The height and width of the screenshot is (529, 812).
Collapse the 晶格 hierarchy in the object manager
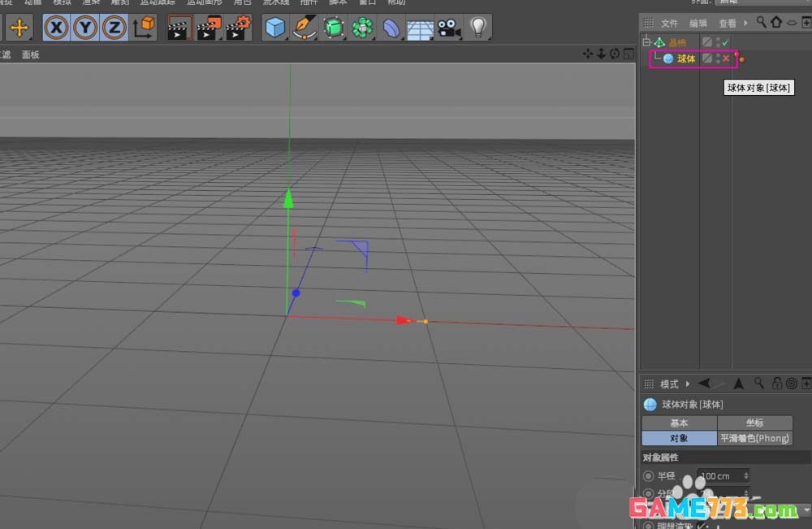click(646, 41)
